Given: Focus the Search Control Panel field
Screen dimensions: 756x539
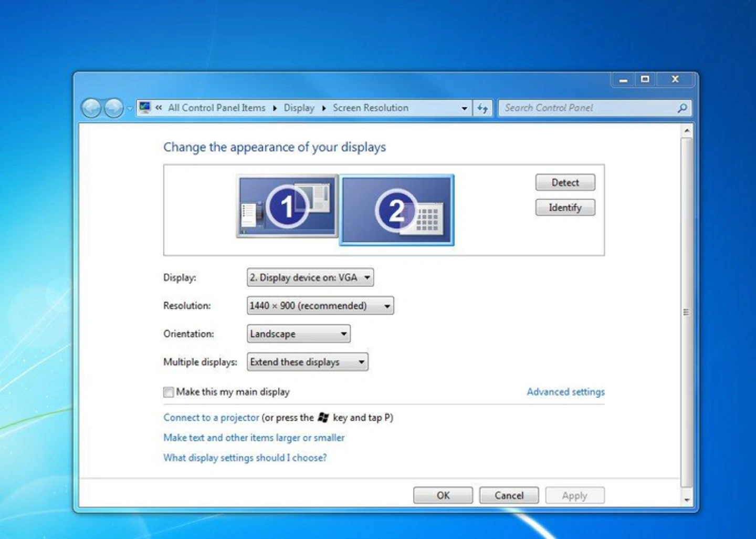Looking at the screenshot, I should point(594,108).
